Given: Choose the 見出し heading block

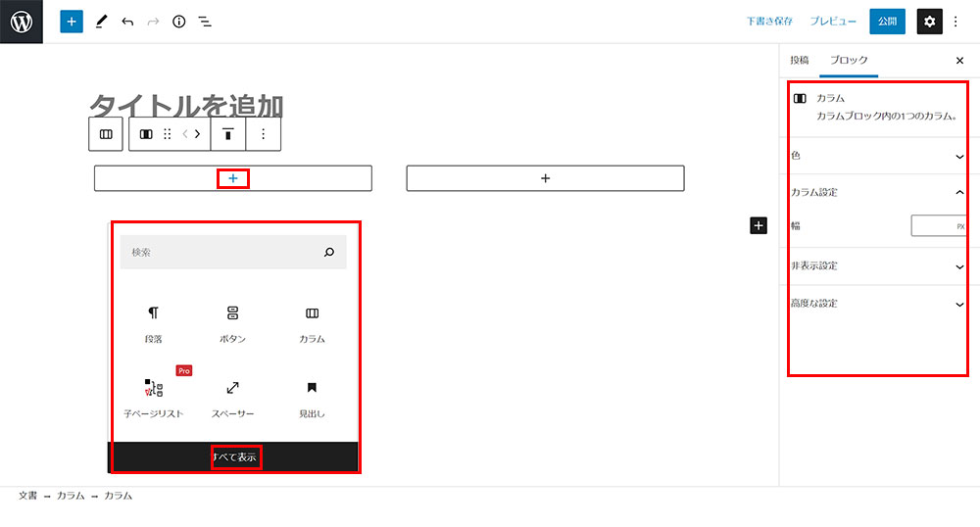Looking at the screenshot, I should pos(312,397).
